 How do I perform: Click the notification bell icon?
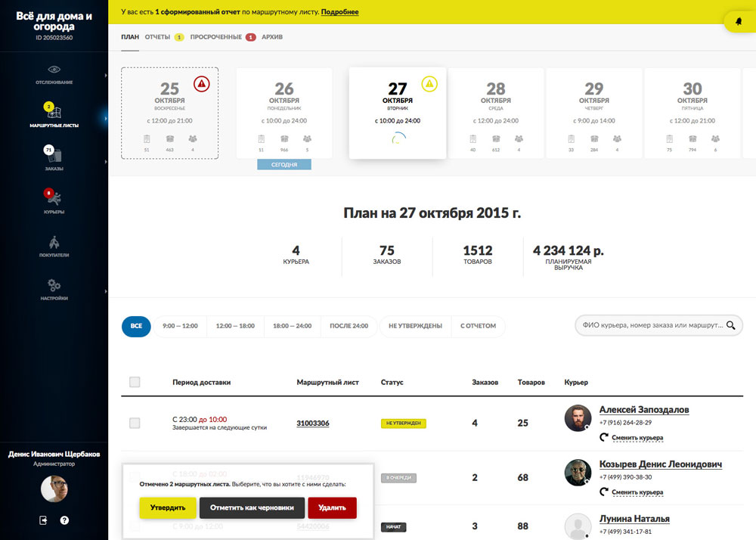[x=739, y=21]
